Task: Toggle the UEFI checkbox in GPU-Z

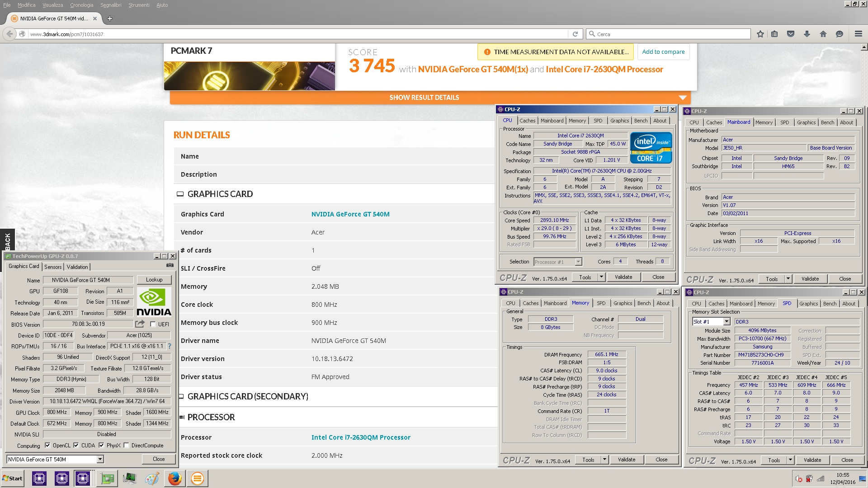Action: pyautogui.click(x=153, y=324)
